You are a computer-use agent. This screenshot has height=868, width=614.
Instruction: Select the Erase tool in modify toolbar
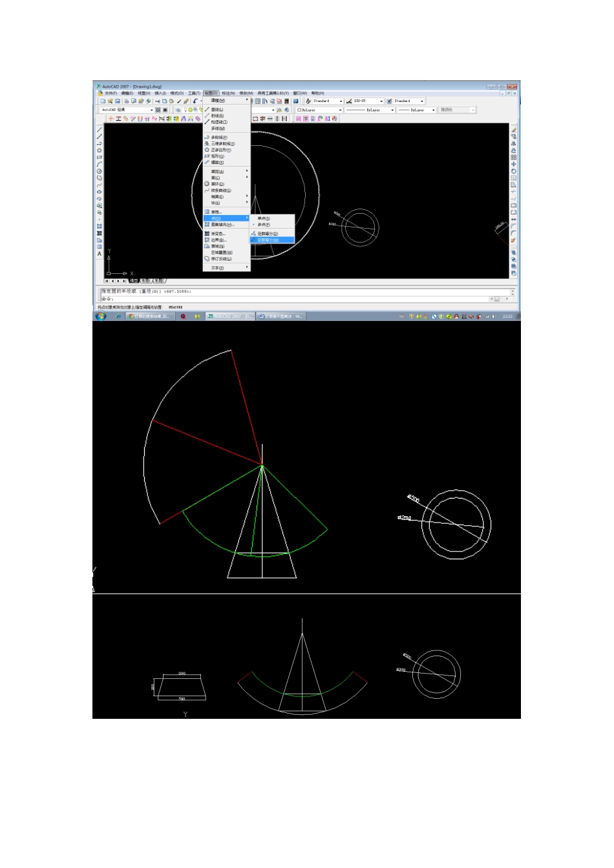[514, 130]
